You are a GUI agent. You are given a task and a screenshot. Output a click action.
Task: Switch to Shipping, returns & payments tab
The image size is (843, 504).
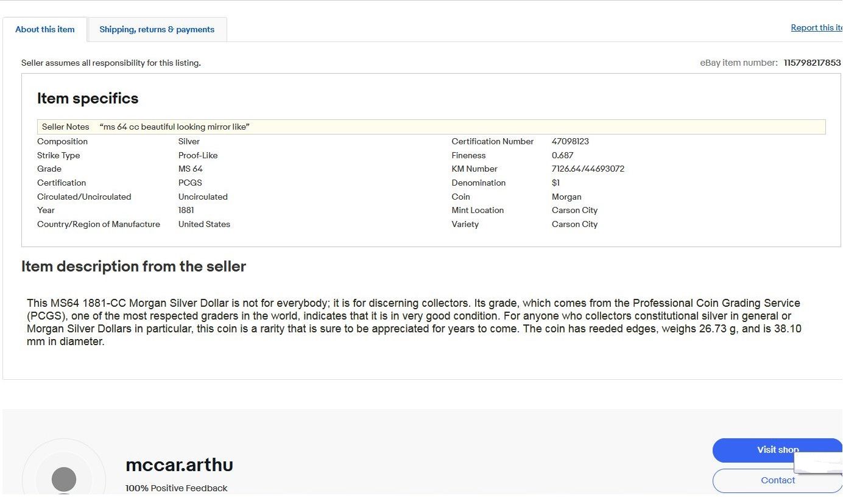pos(157,29)
